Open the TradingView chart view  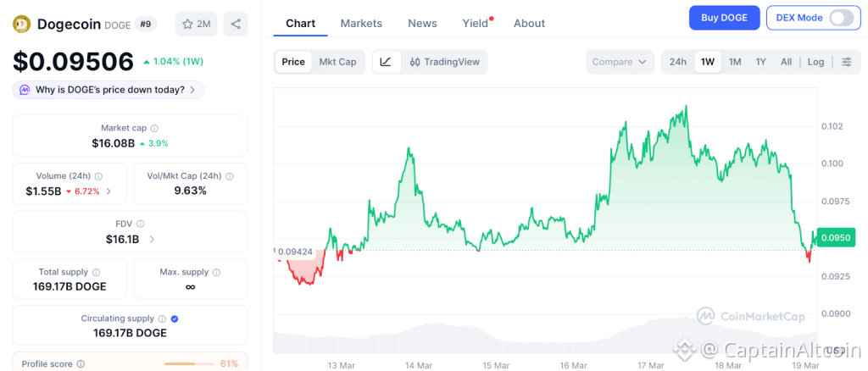(x=443, y=62)
